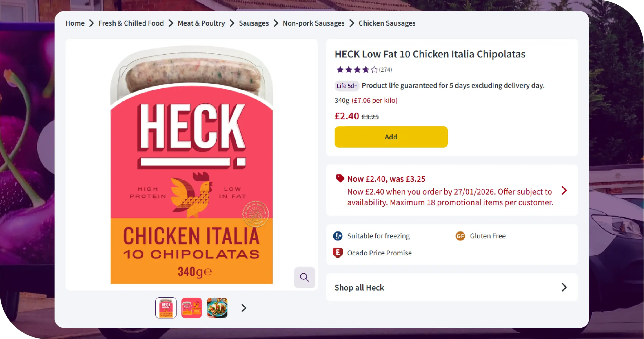Click the £7.06 per kilo price text
644x339 pixels.
(x=375, y=100)
